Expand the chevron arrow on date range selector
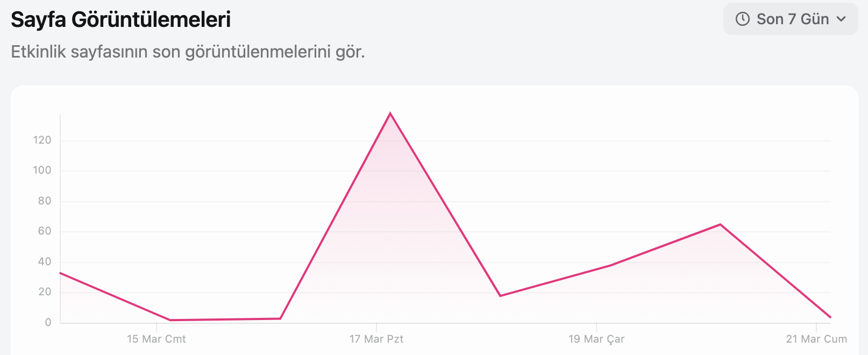 pyautogui.click(x=841, y=19)
